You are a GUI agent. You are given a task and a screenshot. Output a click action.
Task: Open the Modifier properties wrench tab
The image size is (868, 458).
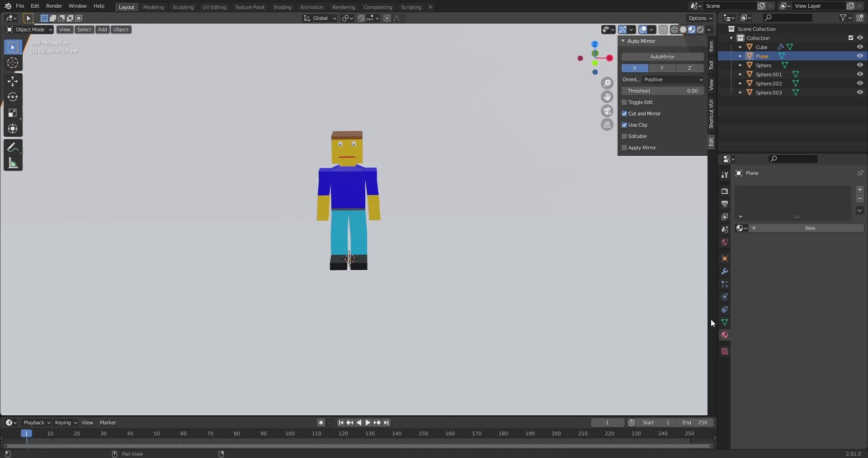(724, 272)
